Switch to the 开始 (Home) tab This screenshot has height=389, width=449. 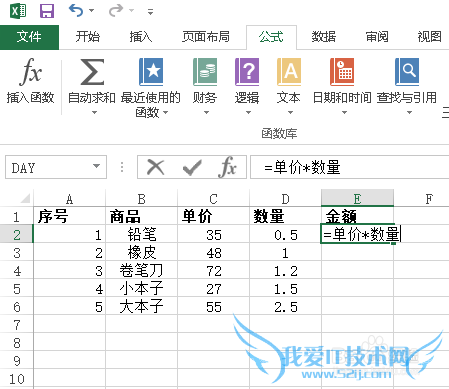[88, 37]
